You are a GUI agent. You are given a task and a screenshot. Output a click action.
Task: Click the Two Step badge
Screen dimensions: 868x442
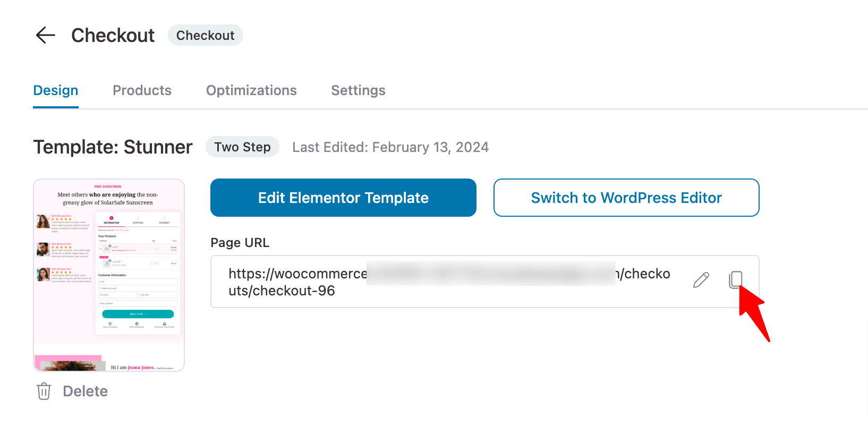tap(242, 147)
